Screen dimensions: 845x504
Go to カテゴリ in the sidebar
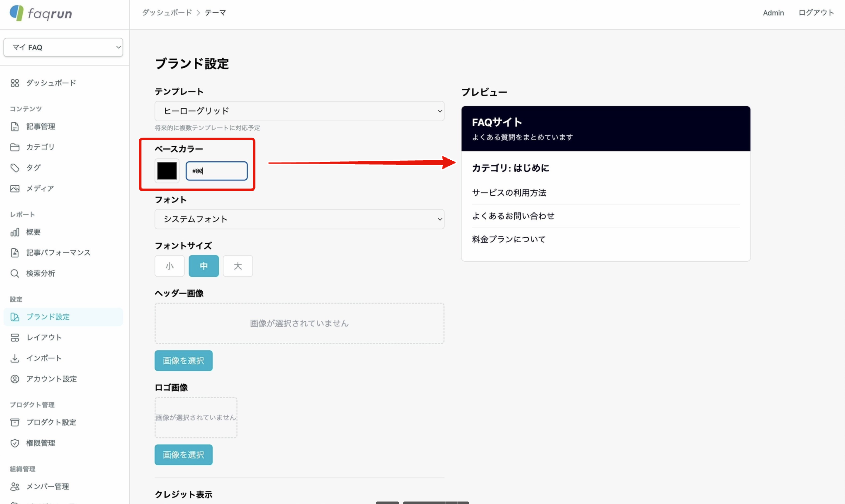[63, 147]
